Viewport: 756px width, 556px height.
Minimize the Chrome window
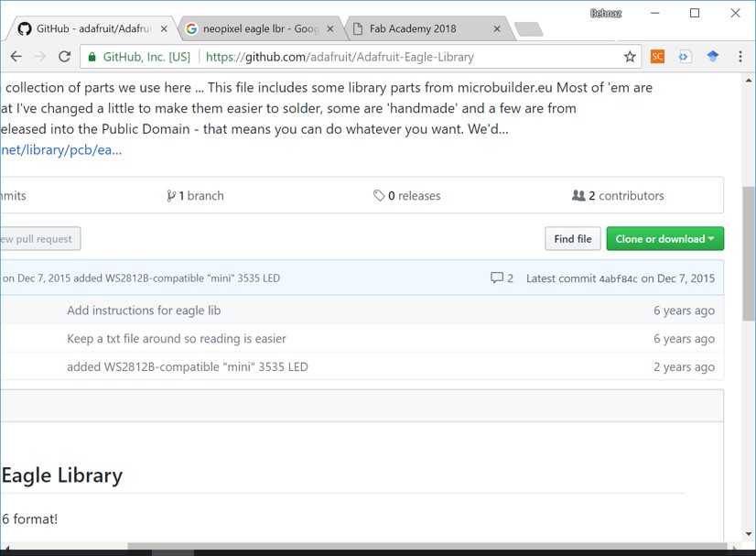[654, 13]
